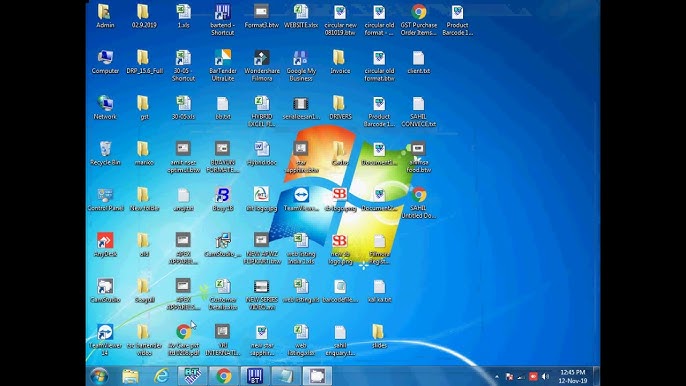Open the Windows Start menu orb
Screen dimensions: 686x386
pyautogui.click(x=99, y=376)
